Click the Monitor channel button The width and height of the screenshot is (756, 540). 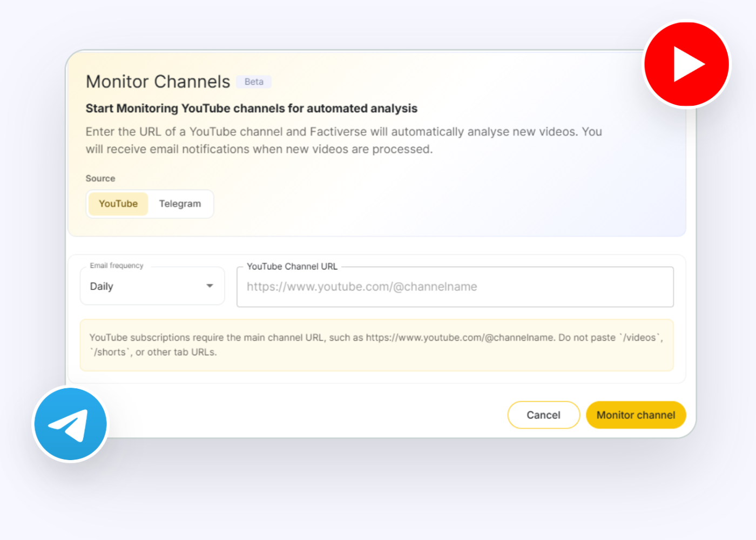click(x=636, y=415)
